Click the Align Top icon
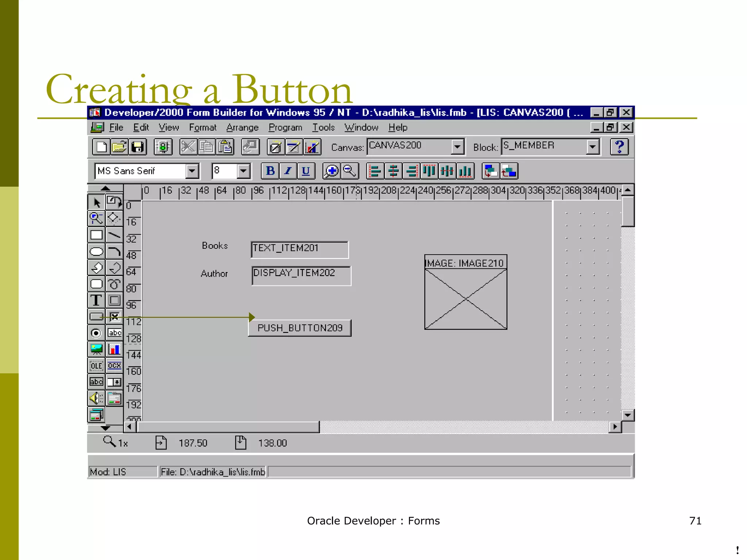This screenshot has height=560, width=747. (429, 171)
